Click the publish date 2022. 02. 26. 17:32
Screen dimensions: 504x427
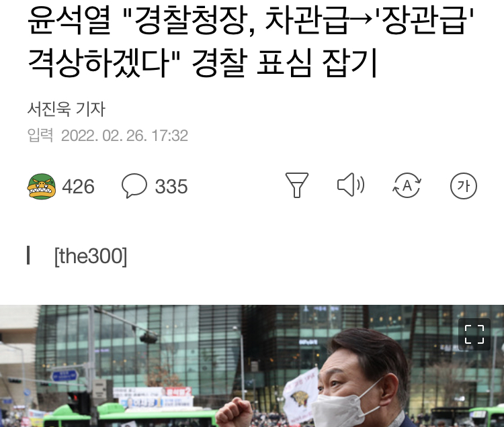(124, 136)
